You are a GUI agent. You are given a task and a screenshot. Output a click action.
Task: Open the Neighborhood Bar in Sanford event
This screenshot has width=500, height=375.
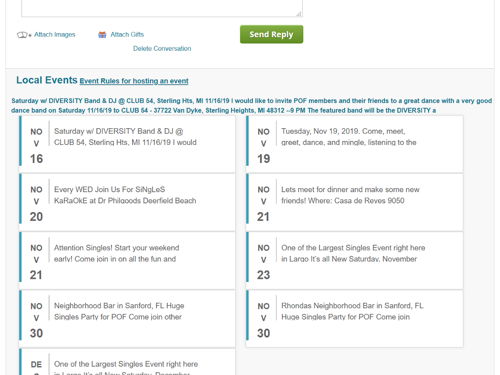(127, 319)
